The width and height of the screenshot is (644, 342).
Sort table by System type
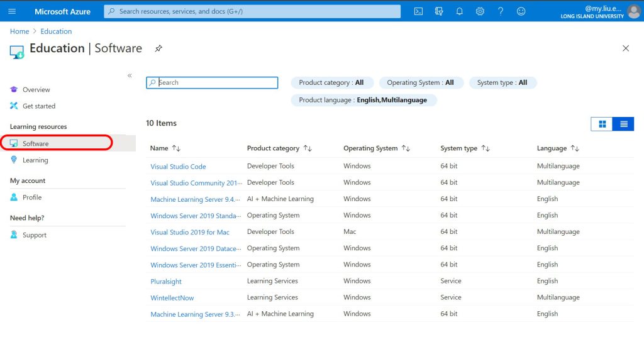click(x=465, y=148)
